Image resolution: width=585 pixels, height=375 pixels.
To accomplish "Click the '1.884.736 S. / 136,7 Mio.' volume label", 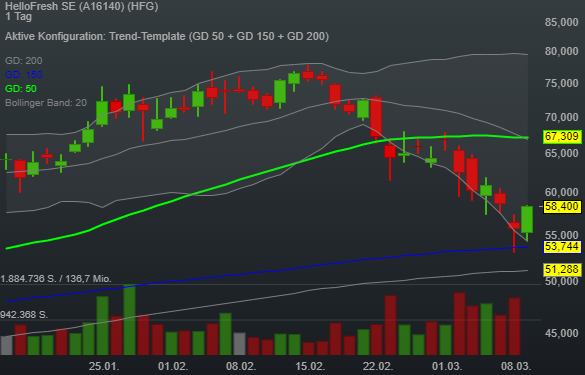I will point(56,279).
